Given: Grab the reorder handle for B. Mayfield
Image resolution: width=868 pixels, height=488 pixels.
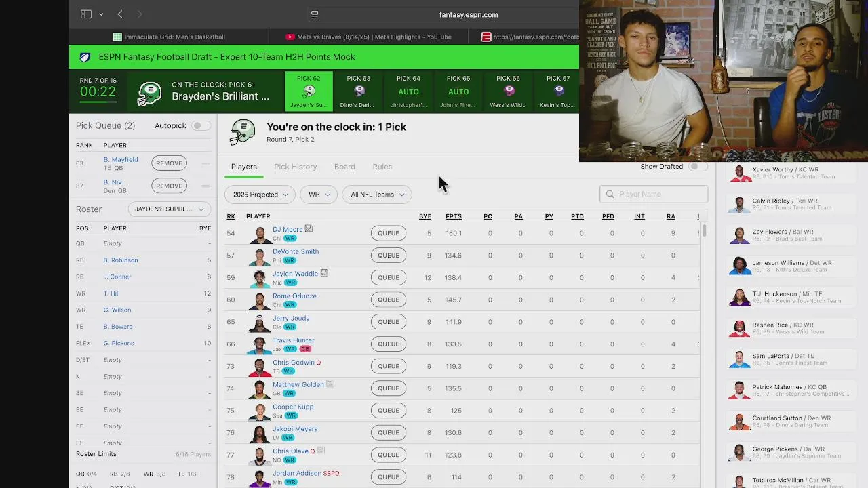Looking at the screenshot, I should [205, 163].
